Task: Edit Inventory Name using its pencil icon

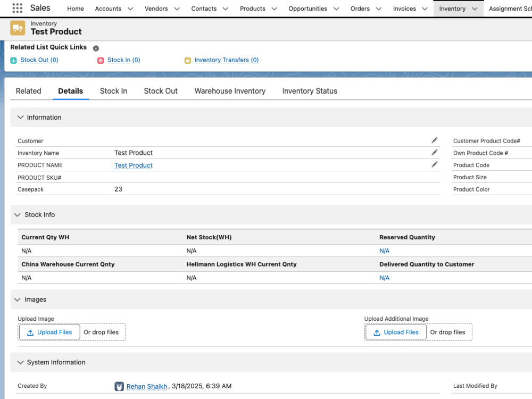Action: [x=434, y=152]
